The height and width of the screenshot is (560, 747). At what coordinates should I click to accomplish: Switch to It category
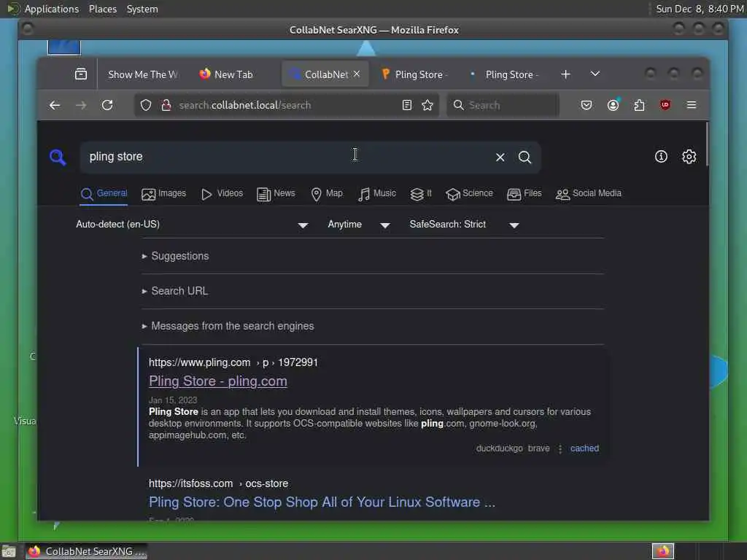pyautogui.click(x=421, y=193)
